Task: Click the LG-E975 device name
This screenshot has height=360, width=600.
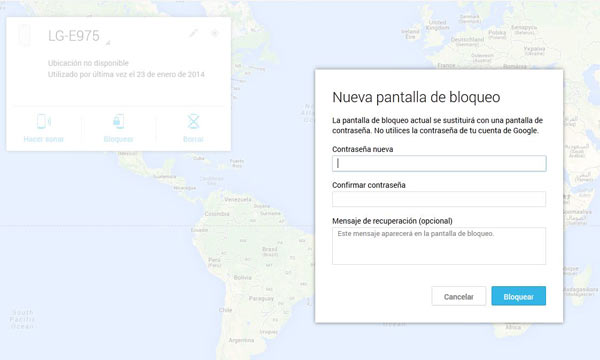Action: point(73,36)
